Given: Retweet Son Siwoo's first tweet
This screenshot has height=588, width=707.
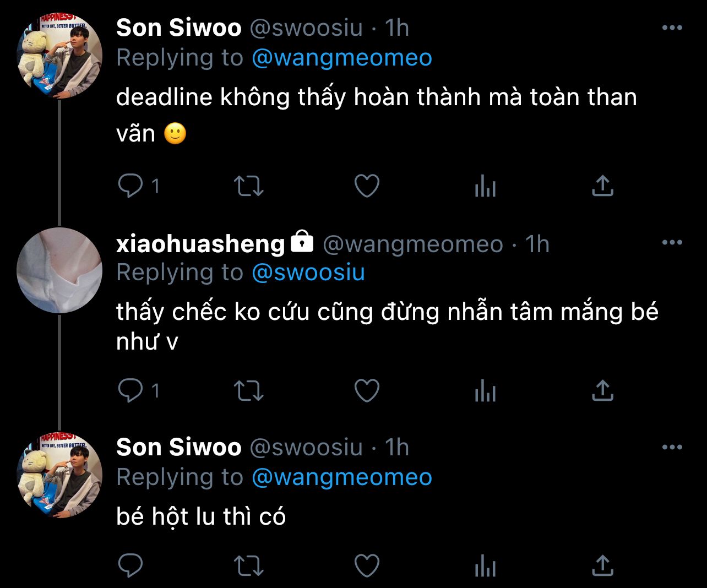Looking at the screenshot, I should click(249, 186).
